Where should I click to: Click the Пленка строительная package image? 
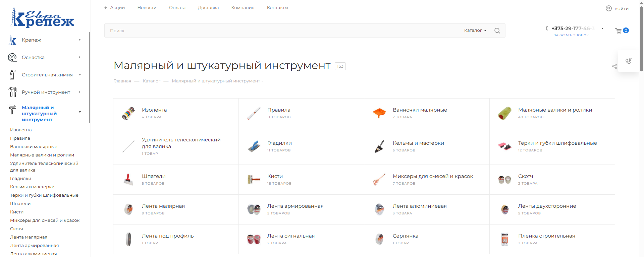tap(505, 239)
